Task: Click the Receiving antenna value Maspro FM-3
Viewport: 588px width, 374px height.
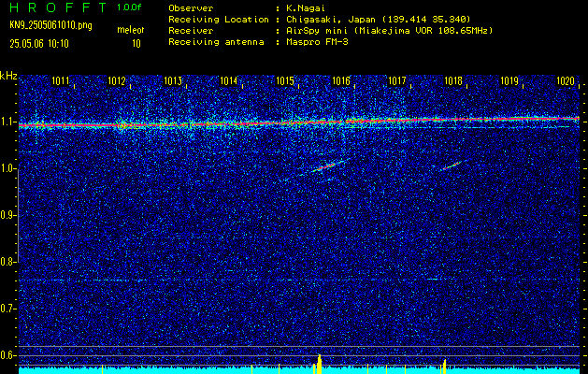Action: pyautogui.click(x=317, y=42)
